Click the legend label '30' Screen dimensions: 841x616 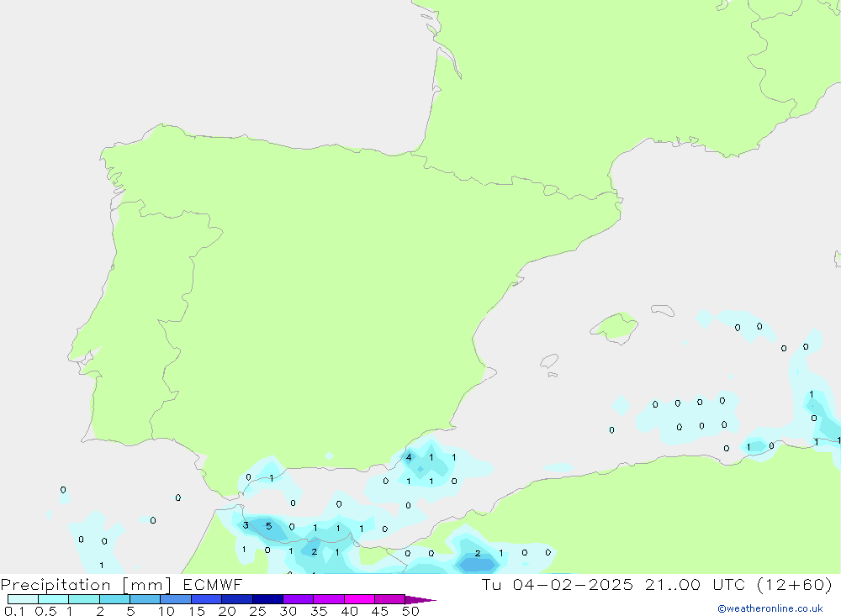(288, 611)
